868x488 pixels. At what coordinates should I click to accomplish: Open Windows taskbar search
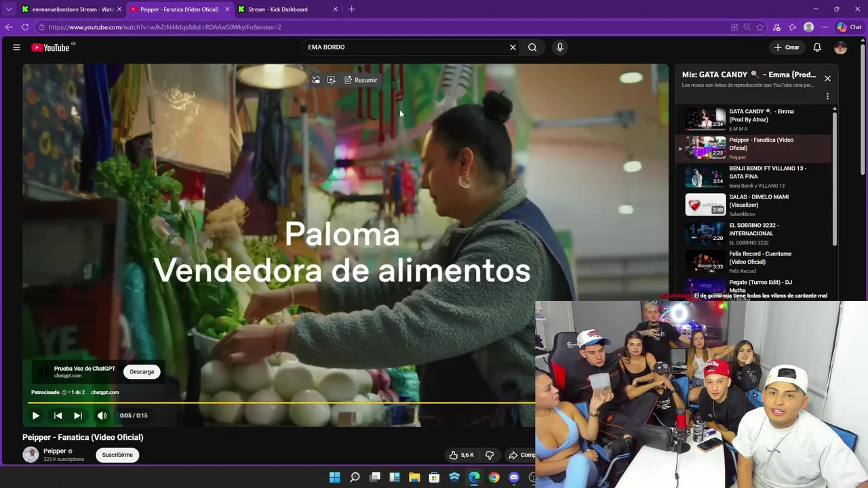355,477
